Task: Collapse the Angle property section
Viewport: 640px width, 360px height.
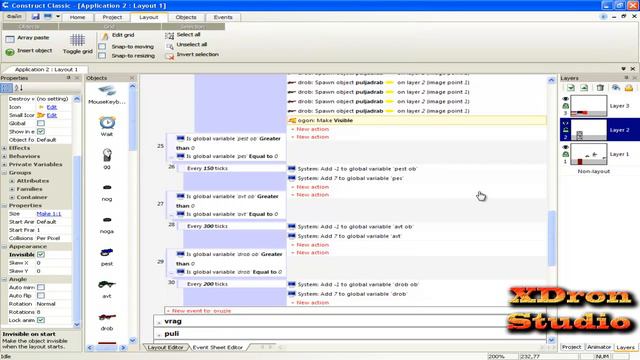Action: tap(4, 279)
